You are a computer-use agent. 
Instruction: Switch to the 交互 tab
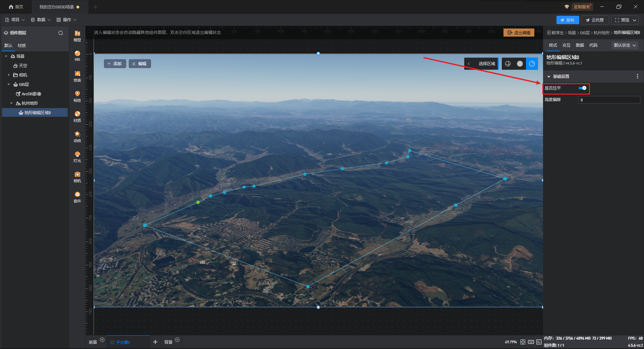point(566,45)
